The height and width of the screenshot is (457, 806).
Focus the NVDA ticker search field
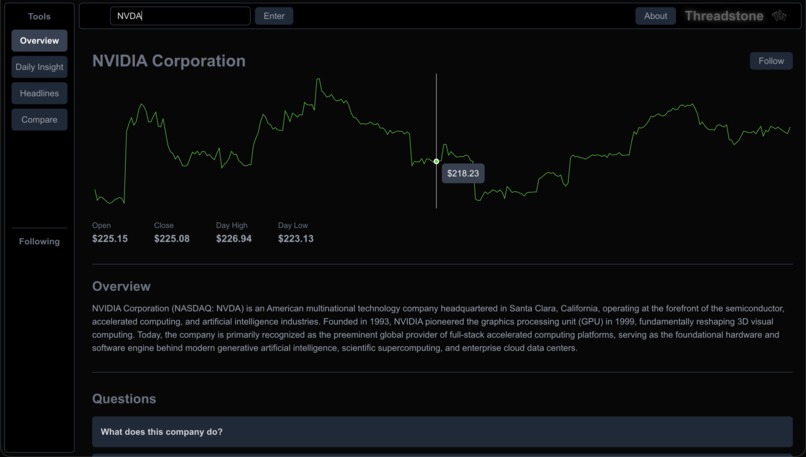180,16
